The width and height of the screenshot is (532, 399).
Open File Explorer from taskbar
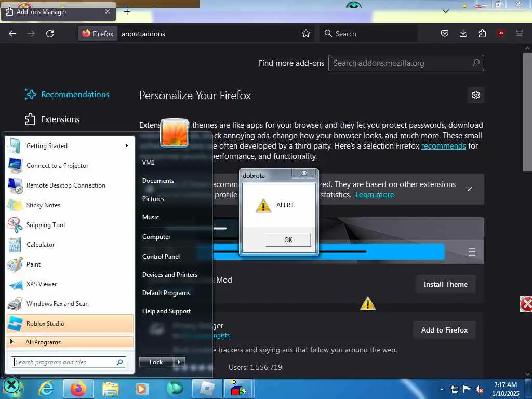(111, 389)
